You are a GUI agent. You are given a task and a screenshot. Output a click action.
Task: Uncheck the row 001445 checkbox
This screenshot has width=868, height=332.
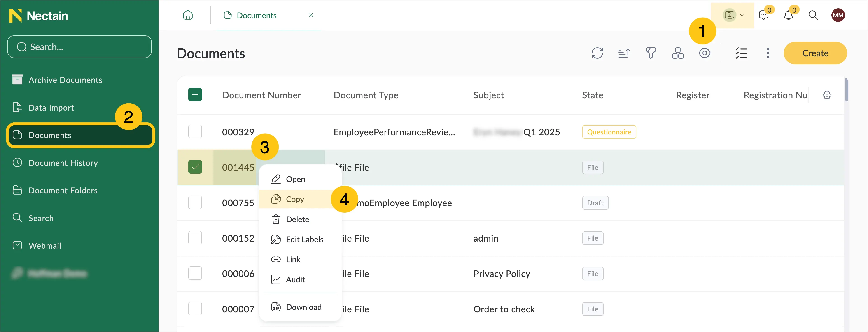[x=195, y=167]
